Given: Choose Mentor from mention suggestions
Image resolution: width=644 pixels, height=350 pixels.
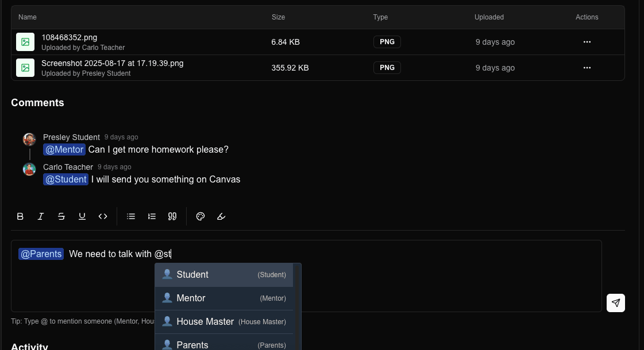Looking at the screenshot, I should (x=224, y=298).
